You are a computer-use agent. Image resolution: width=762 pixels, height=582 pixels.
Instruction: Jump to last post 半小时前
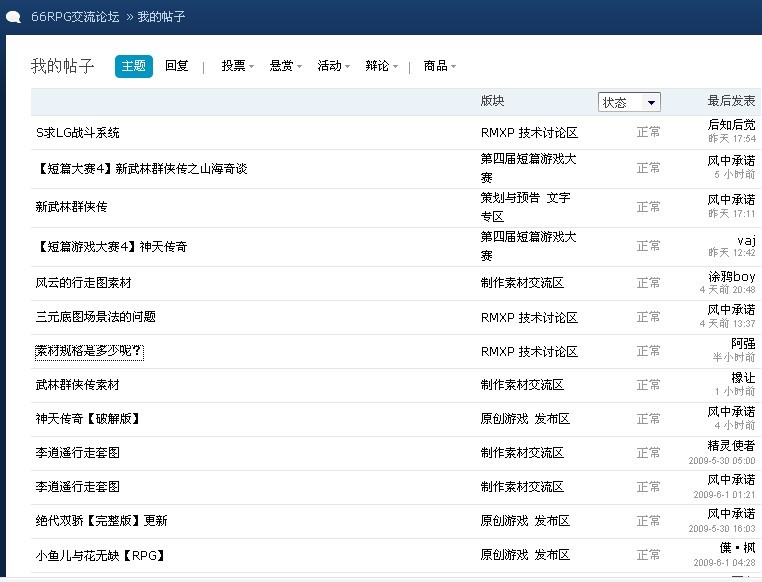734,358
